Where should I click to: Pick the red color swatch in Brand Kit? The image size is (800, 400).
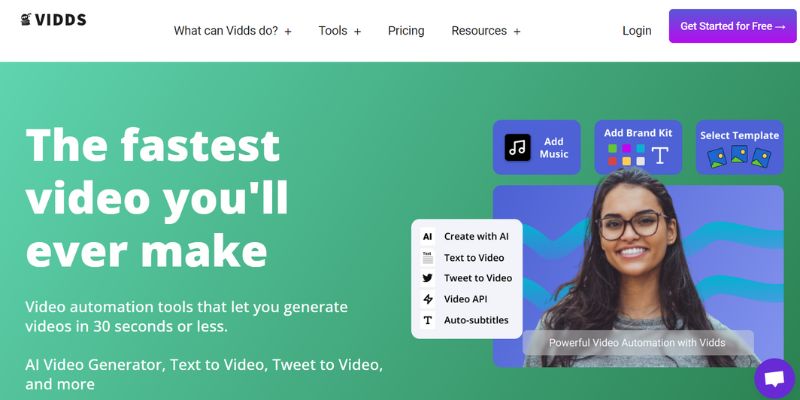pos(612,161)
